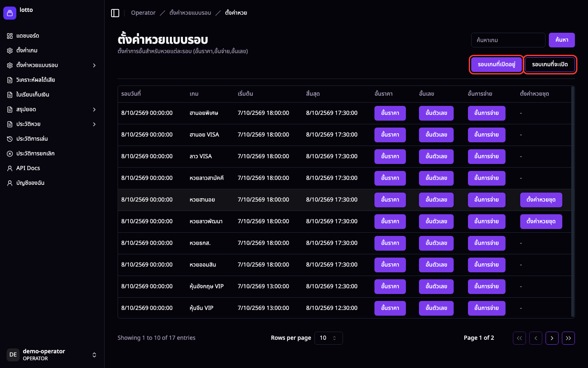The height and width of the screenshot is (368, 588).
Task: Toggle the sidebar panel icon
Action: pos(115,13)
